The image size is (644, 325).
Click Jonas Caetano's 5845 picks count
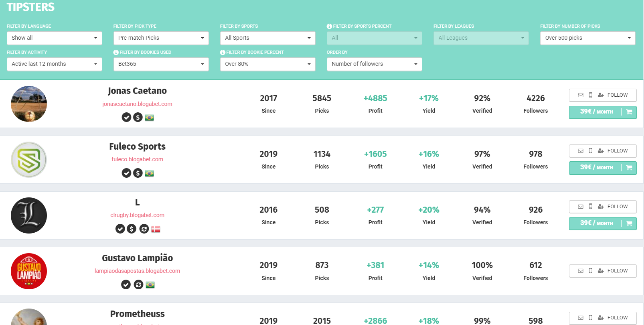point(322,98)
